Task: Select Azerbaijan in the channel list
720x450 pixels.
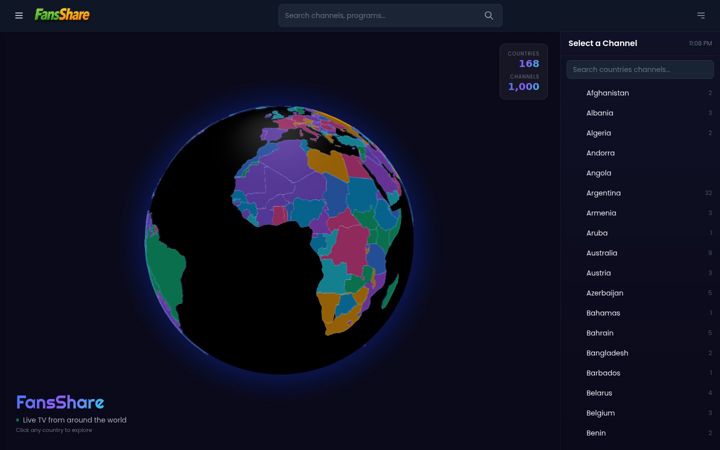Action: [640, 293]
